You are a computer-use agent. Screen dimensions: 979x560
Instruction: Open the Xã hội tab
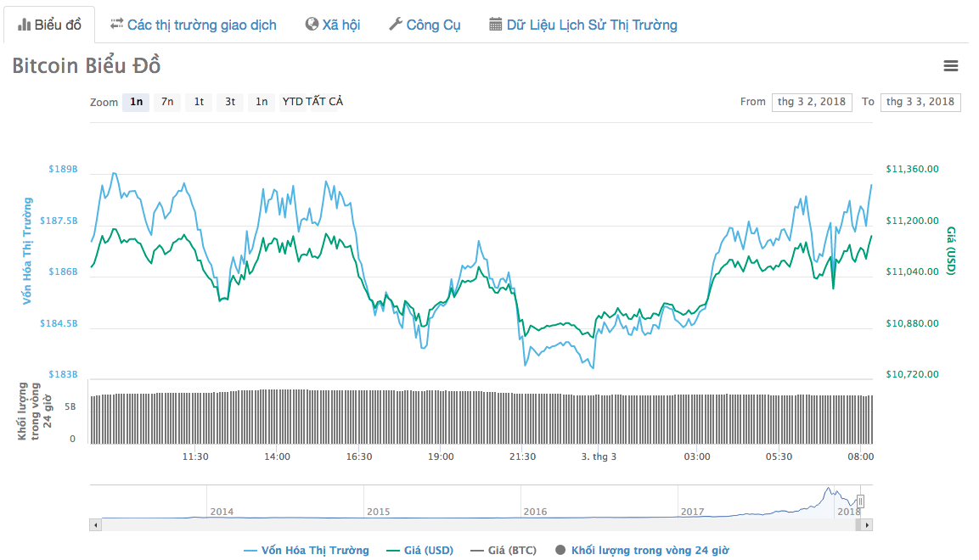[x=333, y=25]
